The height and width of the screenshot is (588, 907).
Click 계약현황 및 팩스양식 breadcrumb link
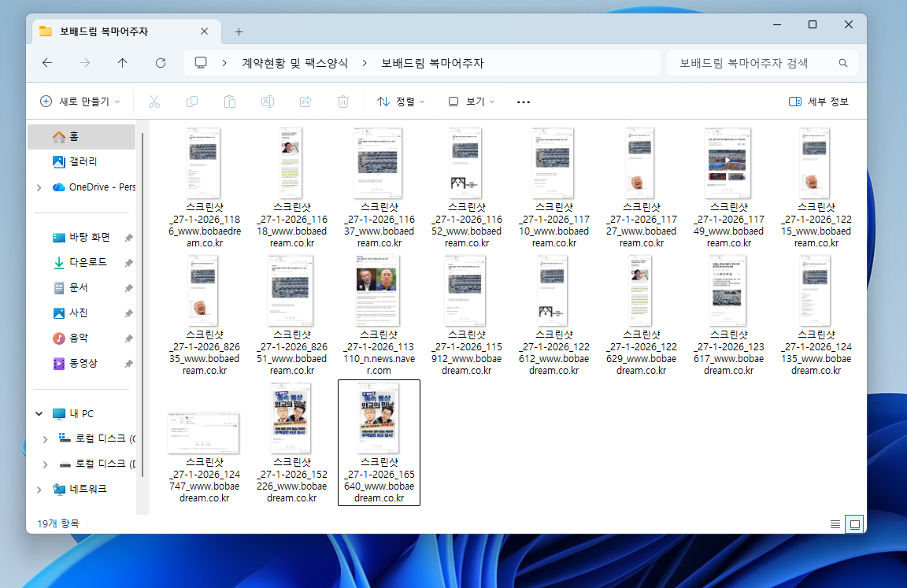tap(294, 63)
